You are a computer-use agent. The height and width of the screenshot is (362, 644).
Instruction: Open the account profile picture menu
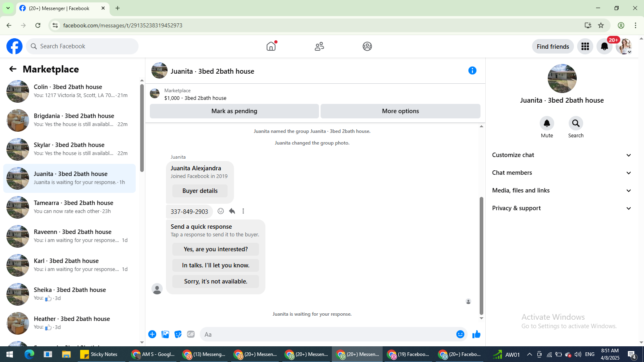coord(624,46)
